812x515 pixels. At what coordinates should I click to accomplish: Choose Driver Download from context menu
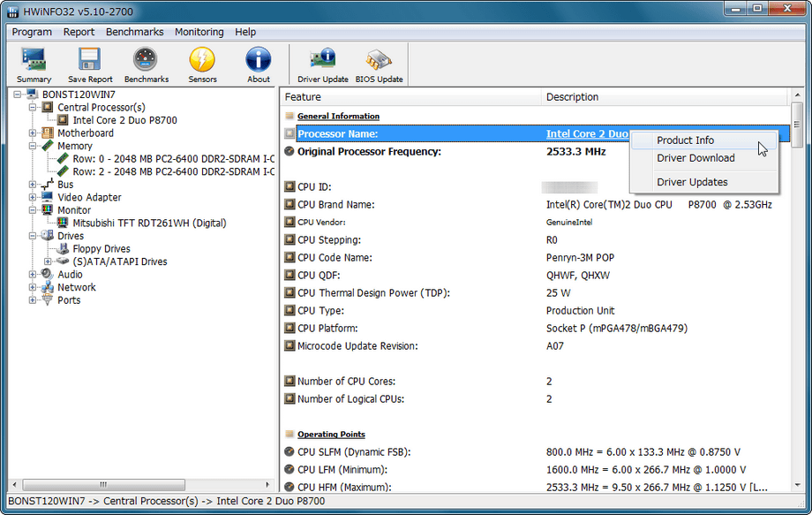[703, 158]
